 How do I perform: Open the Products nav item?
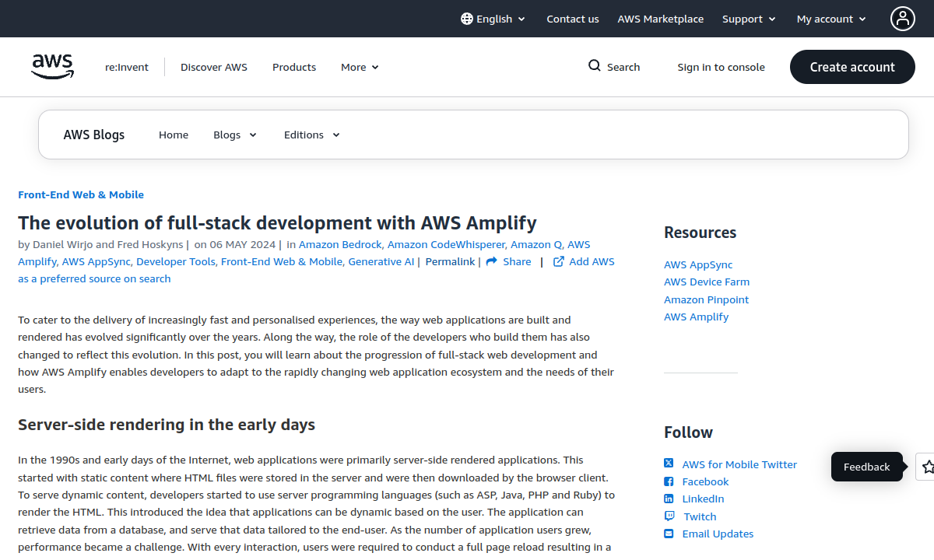tap(294, 67)
